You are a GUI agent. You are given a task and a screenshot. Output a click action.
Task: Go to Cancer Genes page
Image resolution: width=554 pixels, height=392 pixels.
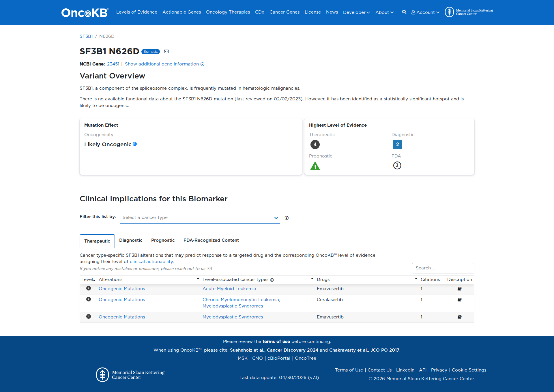[285, 12]
